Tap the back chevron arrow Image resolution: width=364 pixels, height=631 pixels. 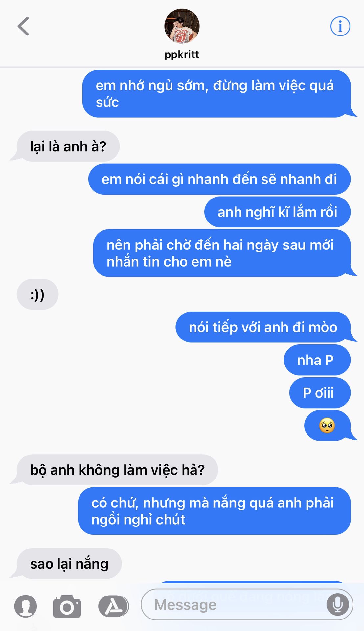23,26
